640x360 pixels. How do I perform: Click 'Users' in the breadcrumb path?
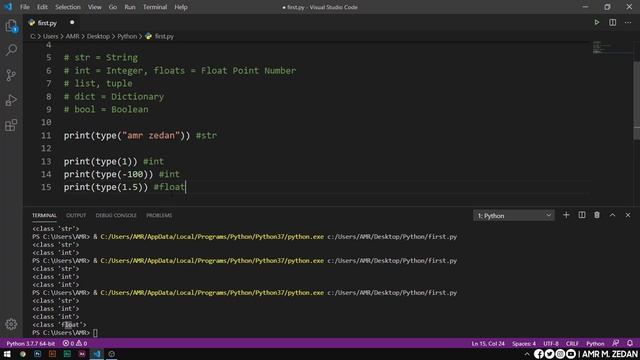click(x=51, y=36)
